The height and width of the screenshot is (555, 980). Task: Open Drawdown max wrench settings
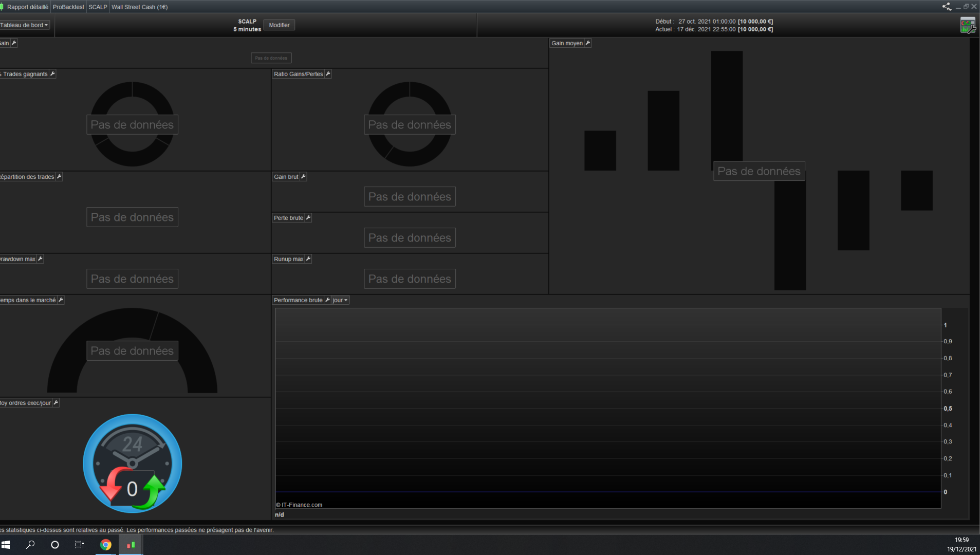[x=40, y=259]
